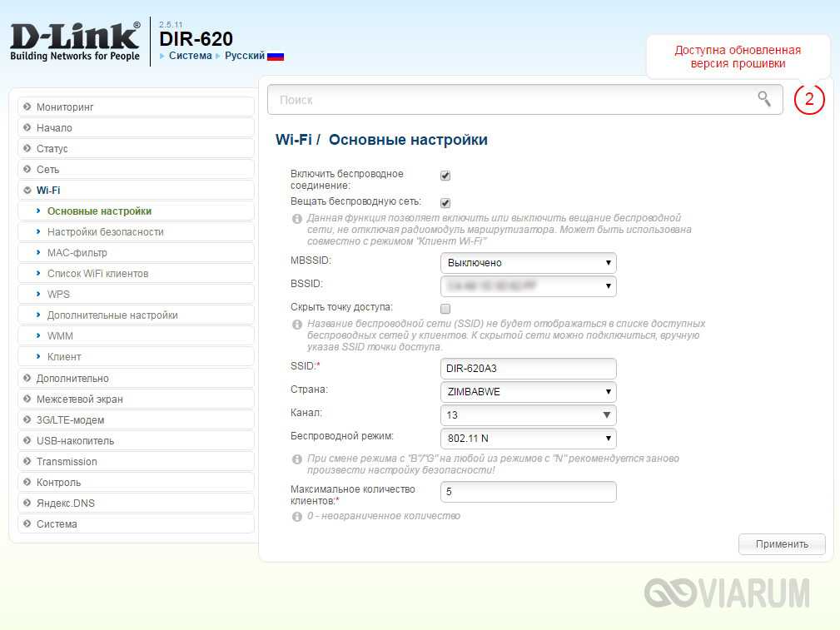Image resolution: width=840 pixels, height=630 pixels.
Task: Click info icon next to unlimited clients note
Action: [296, 517]
